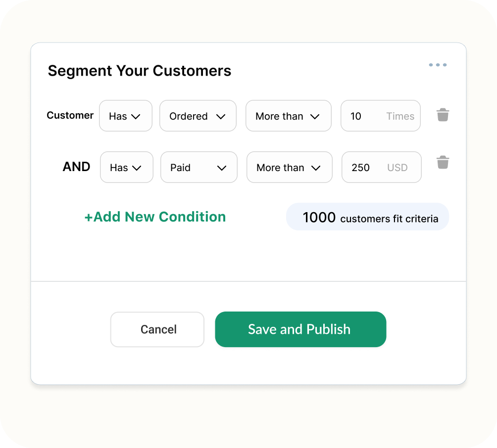Screen dimensions: 497x448
Task: Open the 'Ordered' action dropdown
Action: coord(198,116)
